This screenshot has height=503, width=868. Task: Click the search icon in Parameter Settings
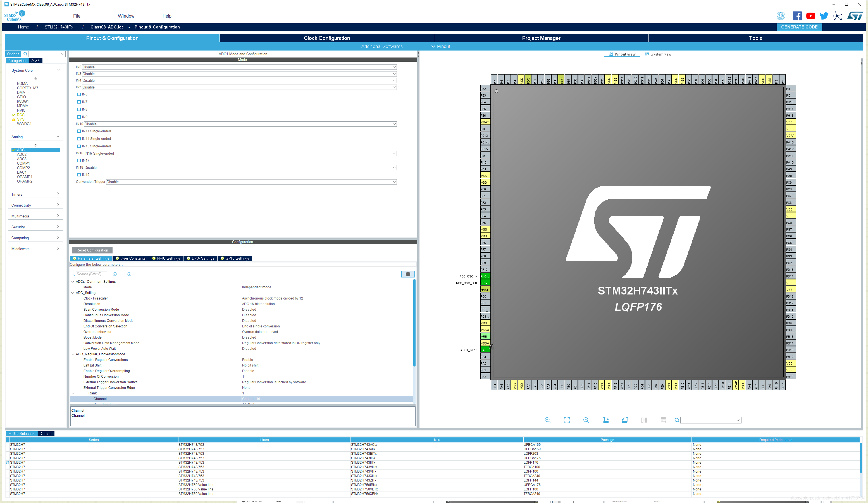click(73, 274)
